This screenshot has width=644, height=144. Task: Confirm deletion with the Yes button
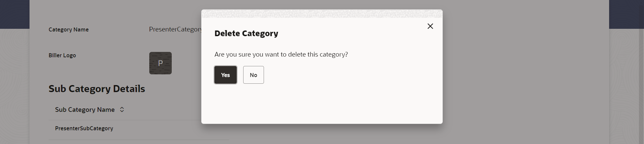coord(225,75)
